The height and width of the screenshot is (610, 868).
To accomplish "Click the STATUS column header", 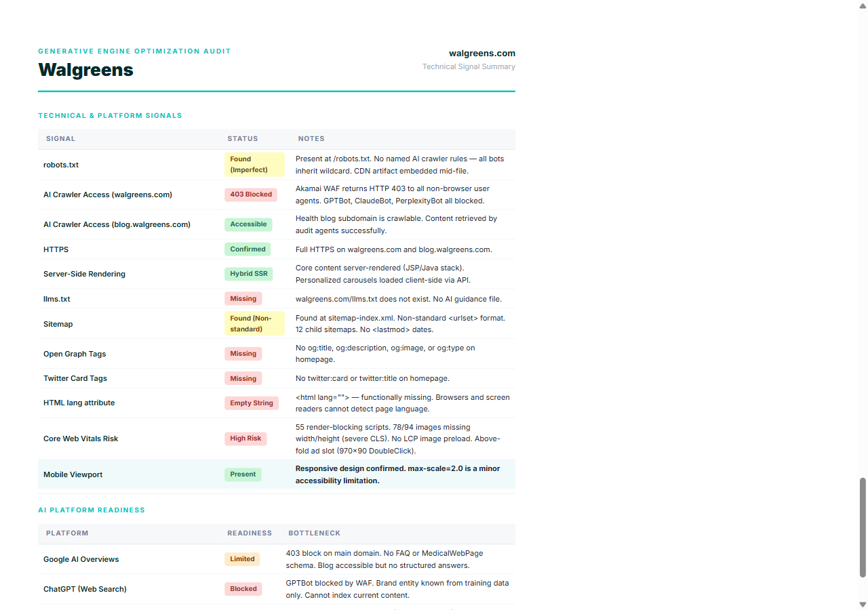I will click(243, 139).
